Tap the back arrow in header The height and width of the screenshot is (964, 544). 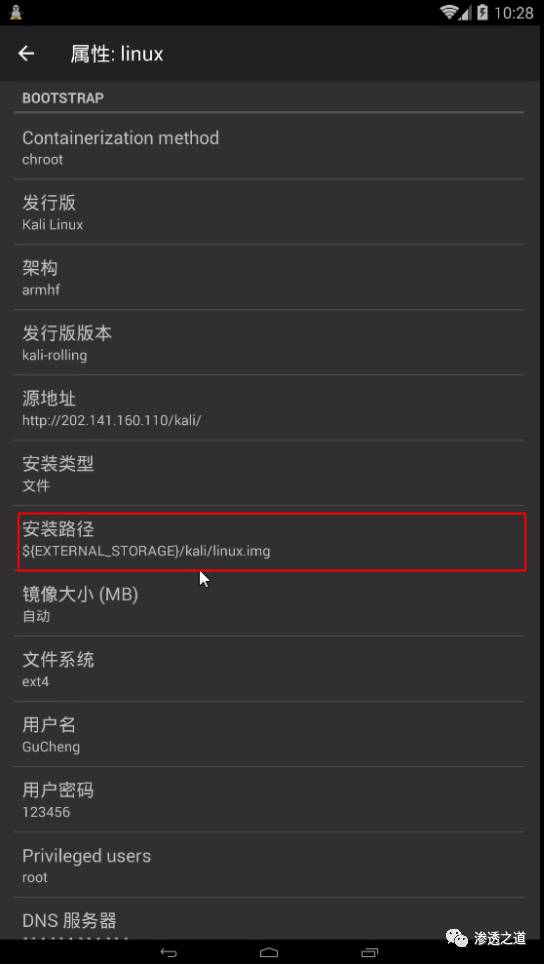pos(26,53)
